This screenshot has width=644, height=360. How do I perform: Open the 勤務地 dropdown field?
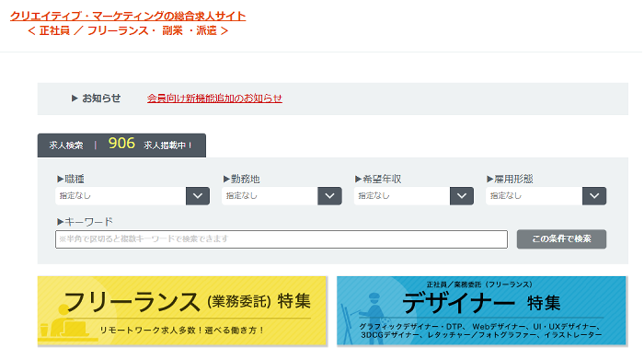point(282,196)
